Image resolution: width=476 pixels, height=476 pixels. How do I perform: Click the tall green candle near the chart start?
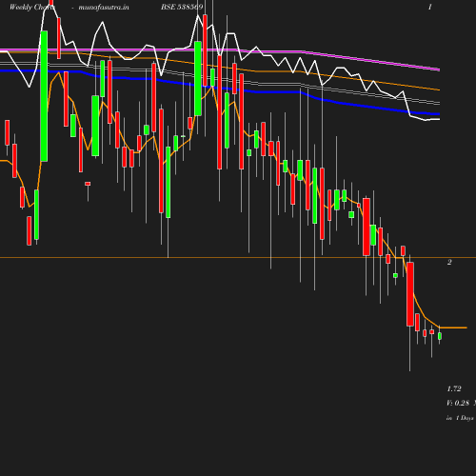[x=44, y=96]
